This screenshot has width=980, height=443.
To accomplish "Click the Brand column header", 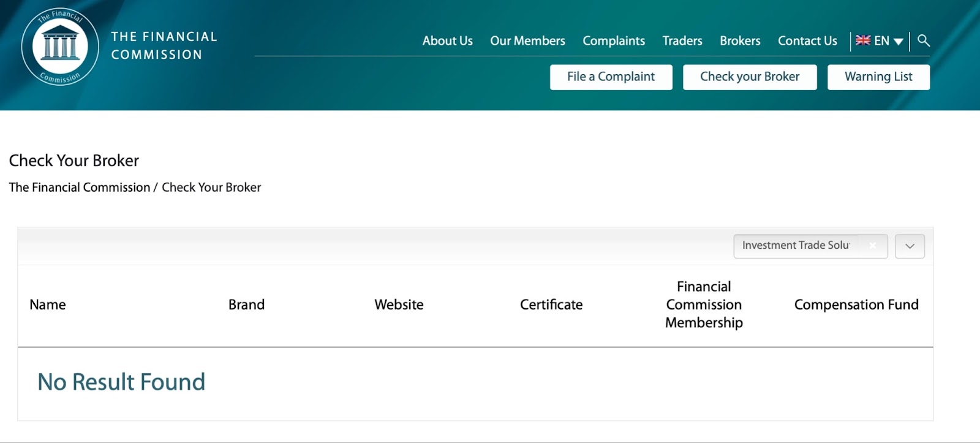I will (247, 305).
